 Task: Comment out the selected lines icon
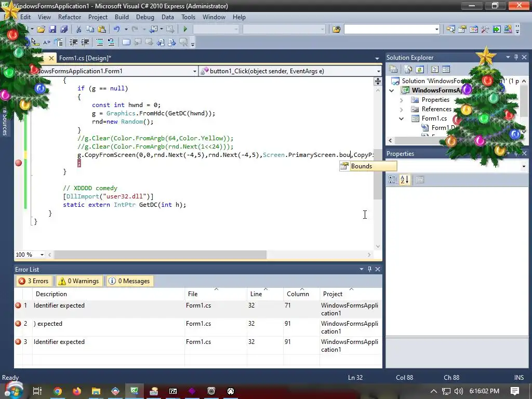click(100, 42)
